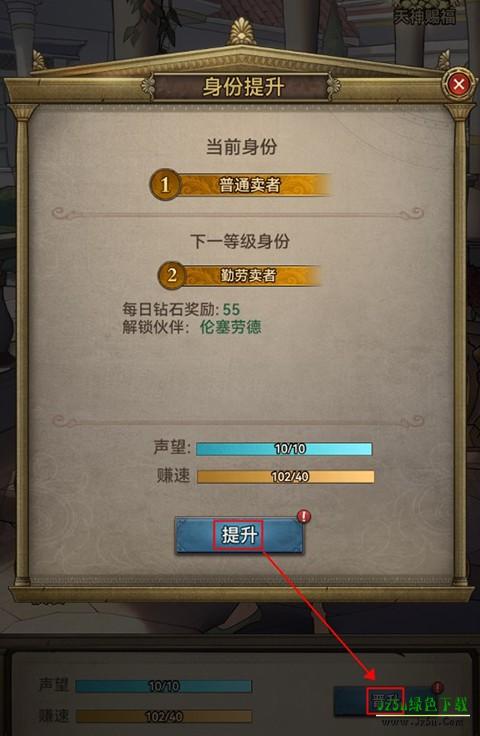This screenshot has height=736, width=480.
Task: Click the daily diamond reward value 55
Action: 231,309
